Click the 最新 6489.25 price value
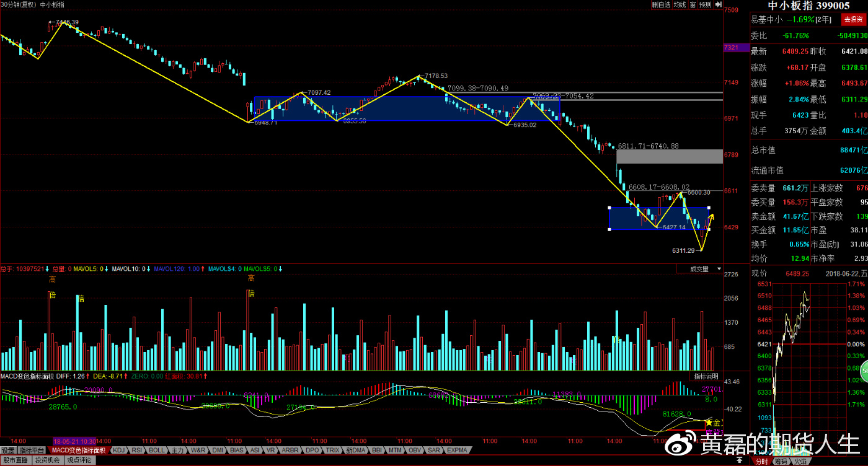 tap(796, 51)
